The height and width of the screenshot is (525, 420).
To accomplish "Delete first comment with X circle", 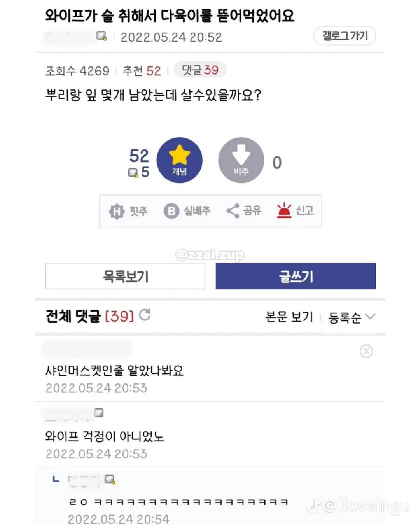I will pos(366,351).
